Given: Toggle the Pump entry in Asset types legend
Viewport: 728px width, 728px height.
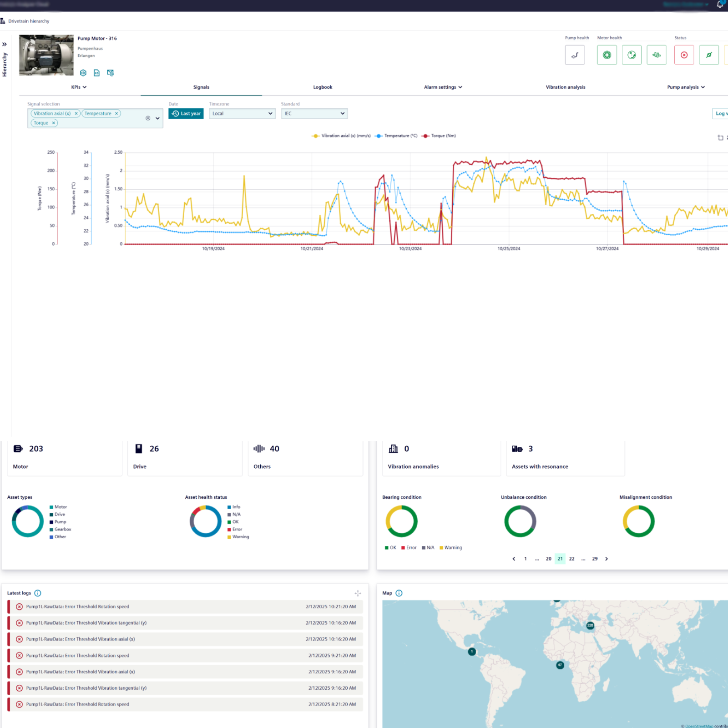Looking at the screenshot, I should point(58,522).
